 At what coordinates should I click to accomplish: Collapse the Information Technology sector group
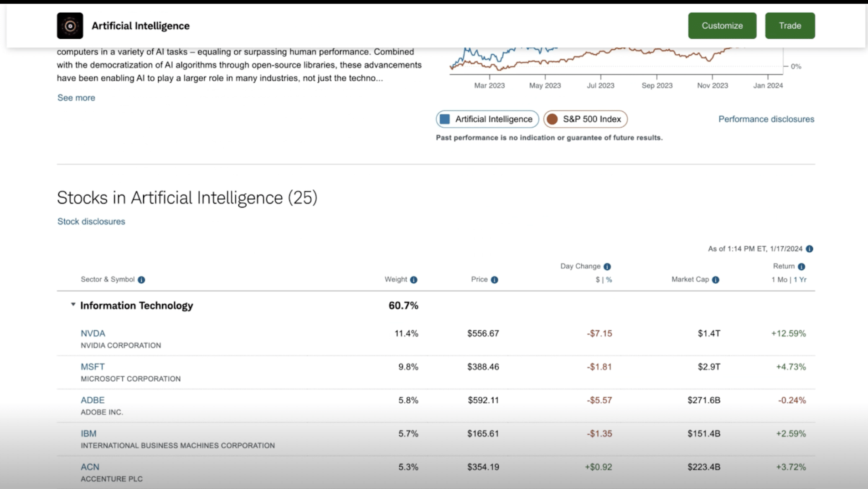tap(72, 304)
